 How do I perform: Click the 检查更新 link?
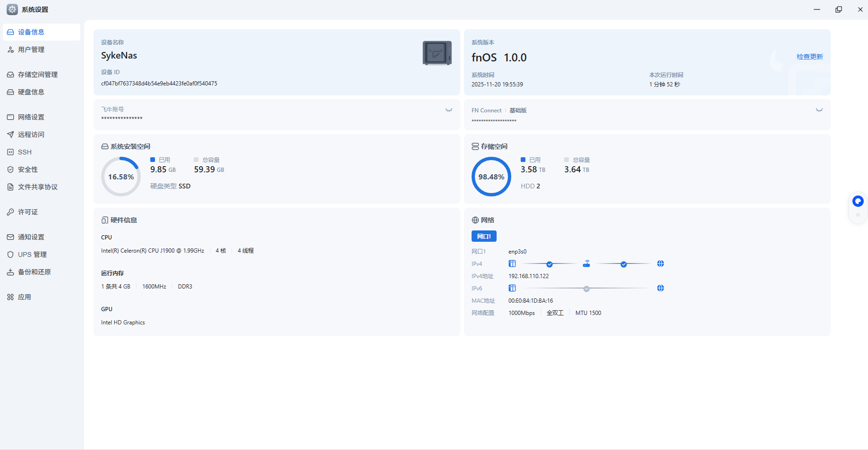(810, 57)
